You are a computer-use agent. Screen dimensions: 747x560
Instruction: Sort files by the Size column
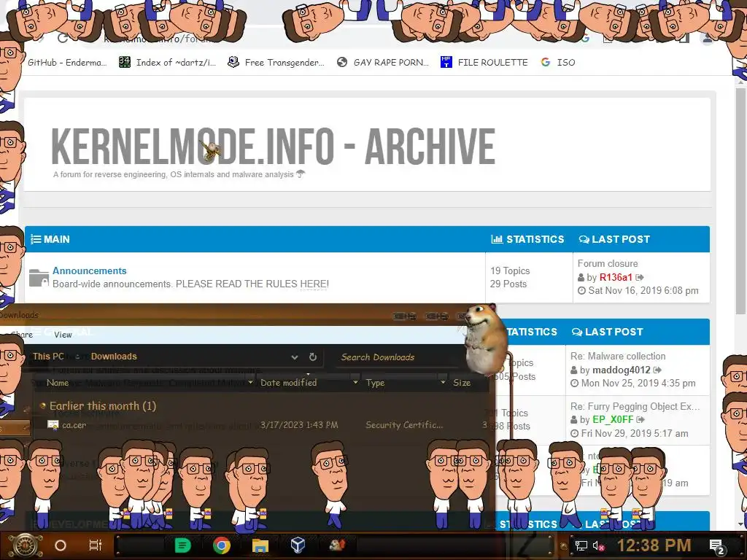(x=462, y=383)
